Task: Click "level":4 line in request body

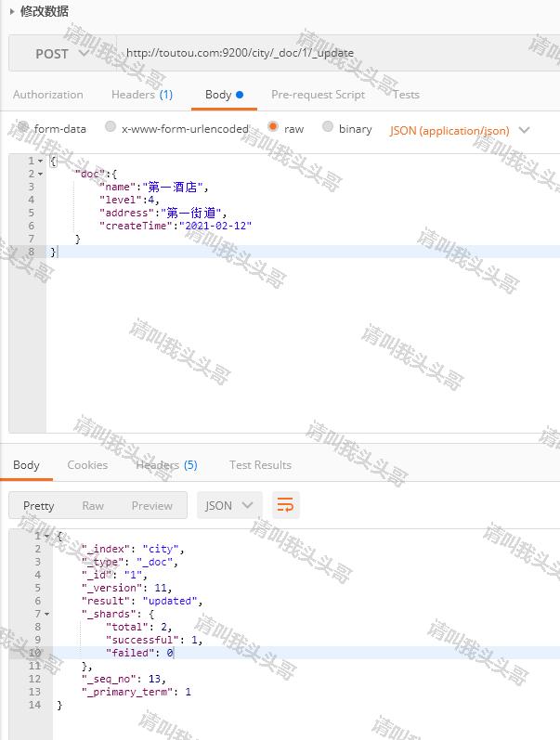Action: click(x=129, y=201)
